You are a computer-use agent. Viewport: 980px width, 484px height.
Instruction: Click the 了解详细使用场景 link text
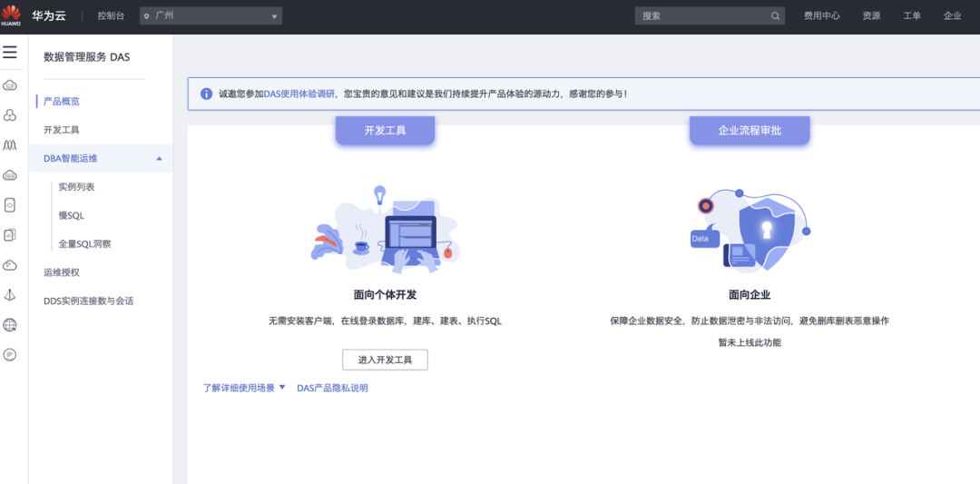click(x=239, y=388)
